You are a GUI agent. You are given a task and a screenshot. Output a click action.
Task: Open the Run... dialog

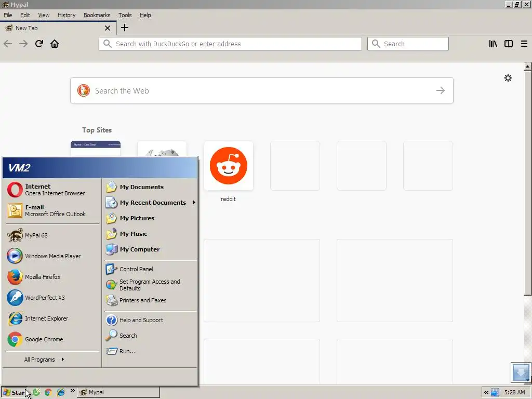coord(150,351)
